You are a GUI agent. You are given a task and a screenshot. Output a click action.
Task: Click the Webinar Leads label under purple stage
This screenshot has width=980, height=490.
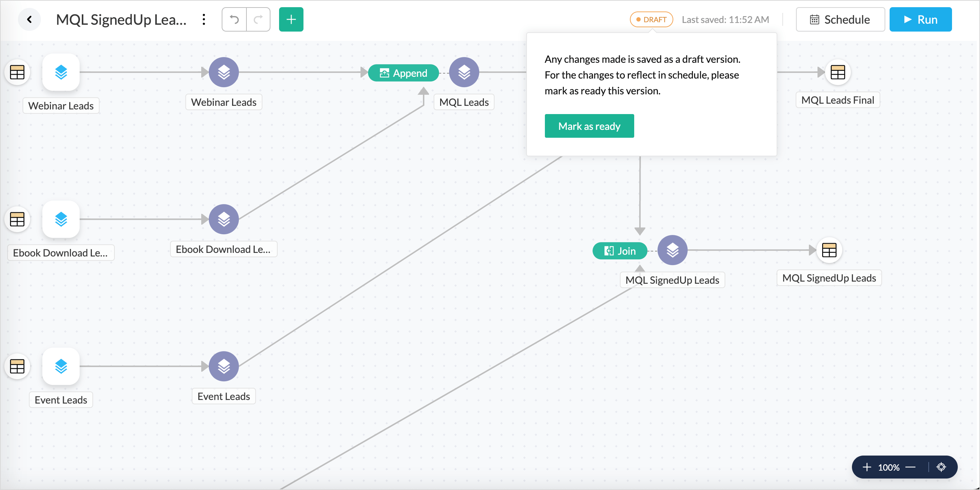pos(224,102)
